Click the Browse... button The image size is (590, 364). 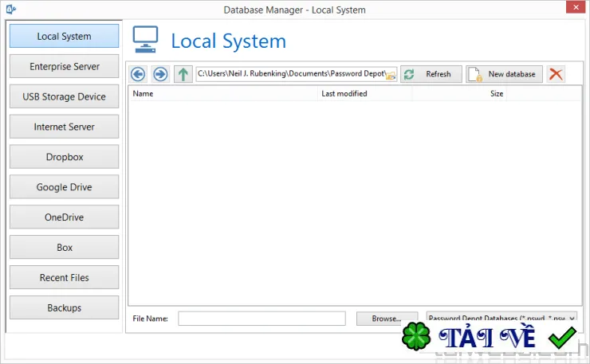tap(387, 319)
